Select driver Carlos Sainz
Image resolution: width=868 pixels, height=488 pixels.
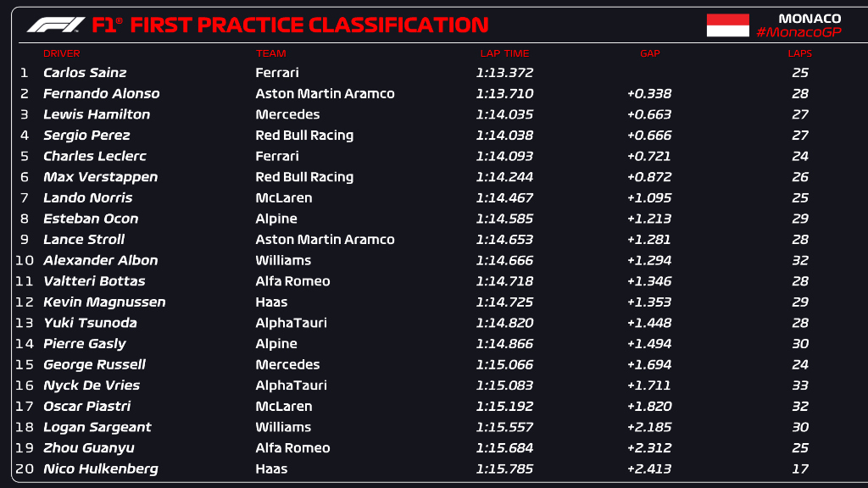(x=85, y=73)
